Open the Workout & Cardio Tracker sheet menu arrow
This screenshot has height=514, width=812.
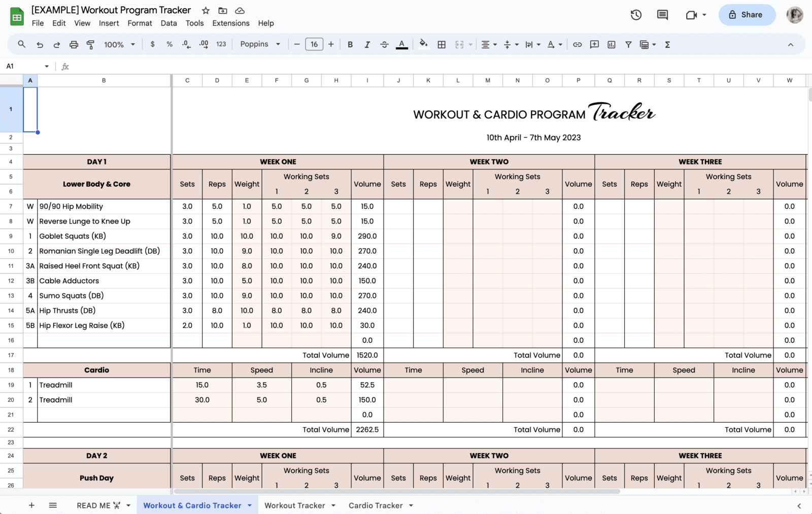pyautogui.click(x=249, y=505)
